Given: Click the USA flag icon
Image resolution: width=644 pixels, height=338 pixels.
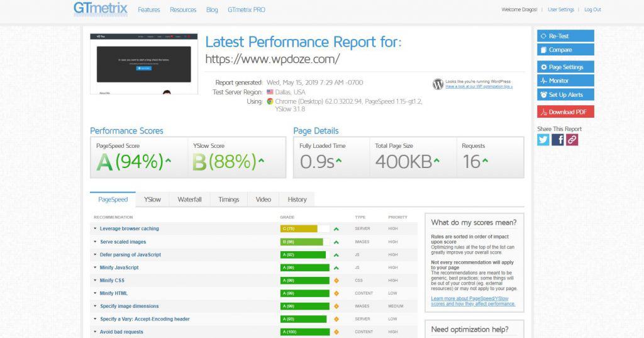Looking at the screenshot, I should 270,92.
